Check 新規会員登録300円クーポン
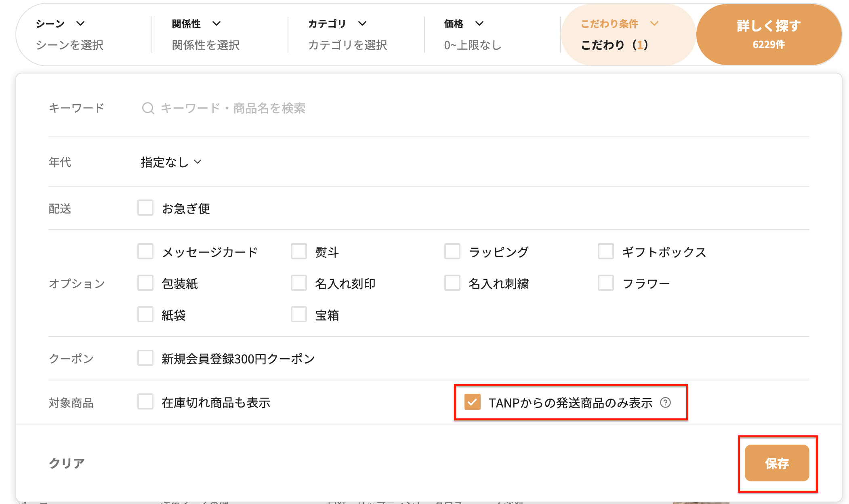849x504 pixels. coord(145,358)
